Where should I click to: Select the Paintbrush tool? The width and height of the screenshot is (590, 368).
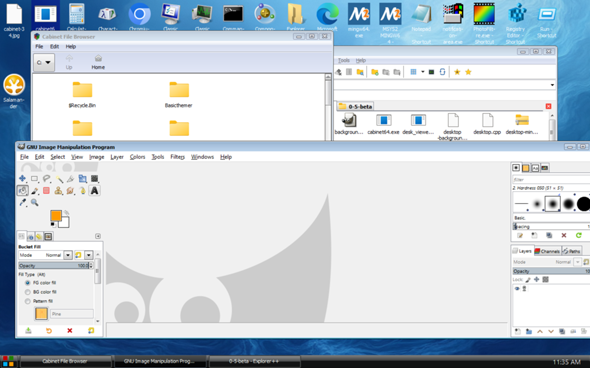point(34,191)
